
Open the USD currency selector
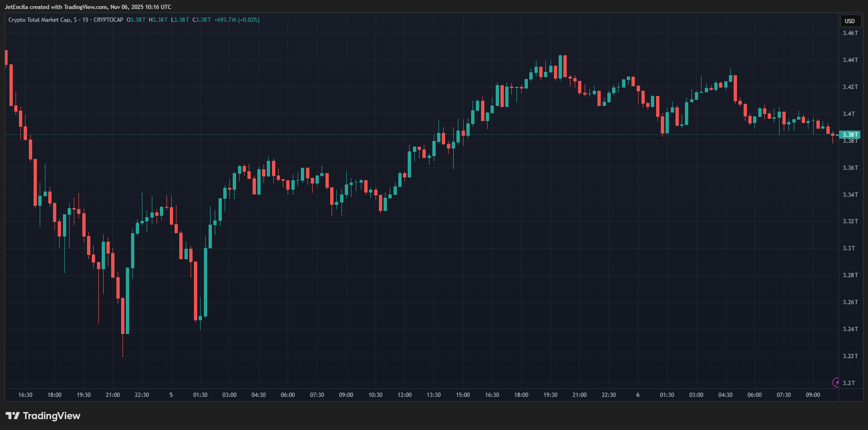850,21
